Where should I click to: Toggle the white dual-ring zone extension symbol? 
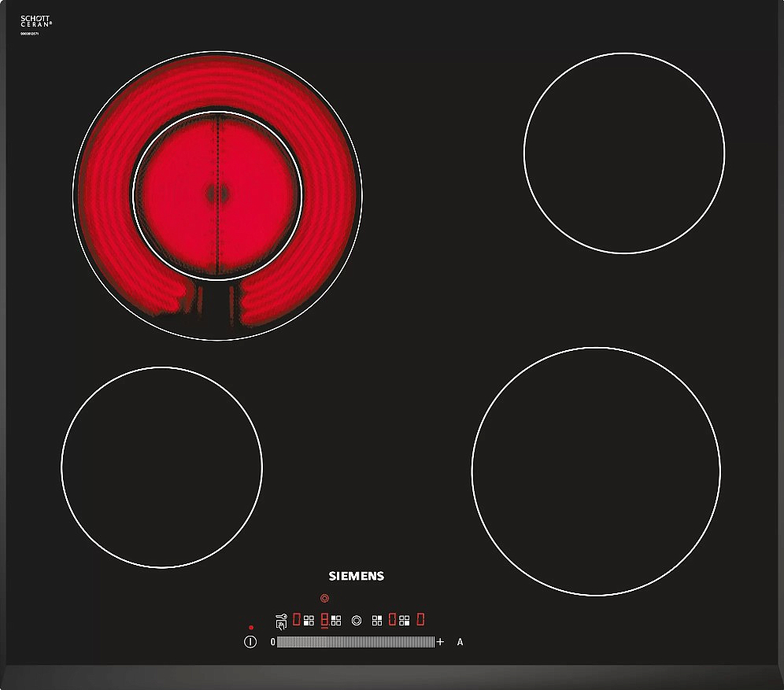coord(357,620)
